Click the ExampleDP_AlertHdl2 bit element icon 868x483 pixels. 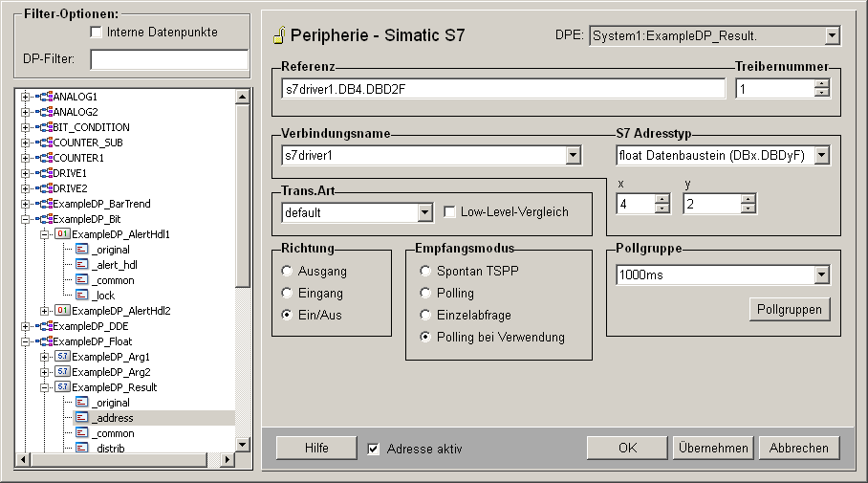click(63, 310)
